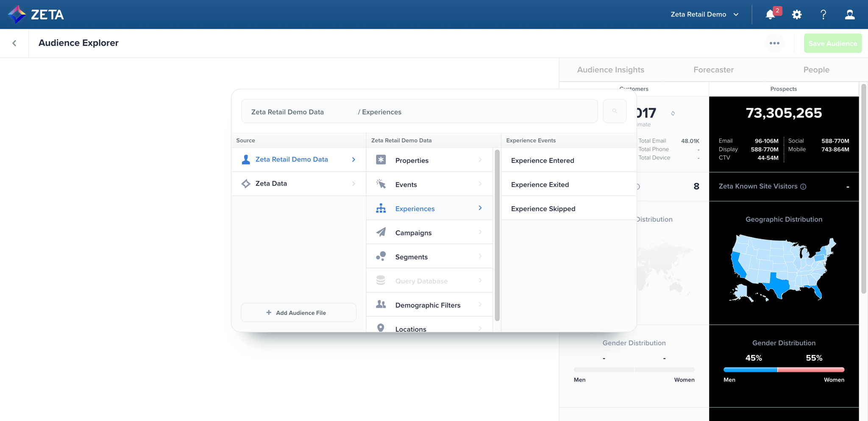Click the attribute search path field
The height and width of the screenshot is (421, 868).
(419, 112)
